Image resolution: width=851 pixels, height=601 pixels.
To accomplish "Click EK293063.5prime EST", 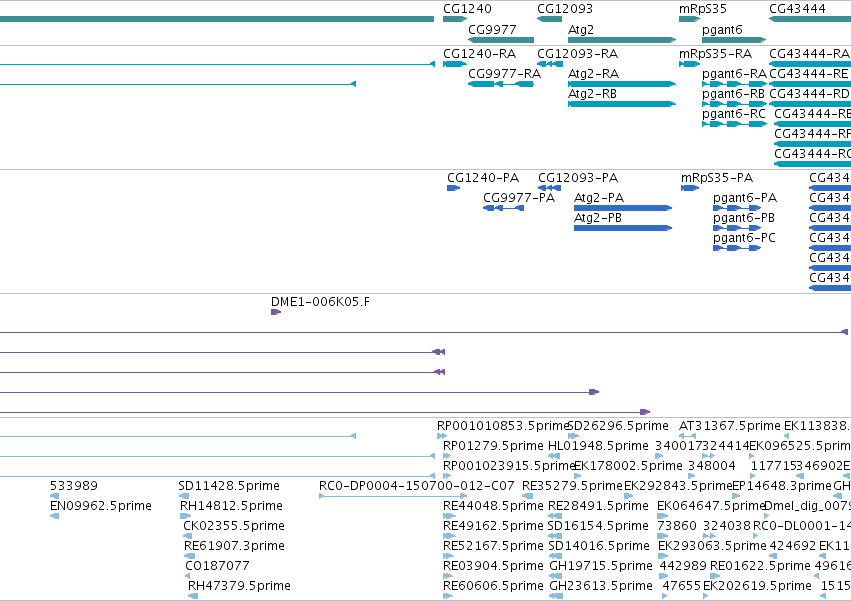I will coord(663,556).
